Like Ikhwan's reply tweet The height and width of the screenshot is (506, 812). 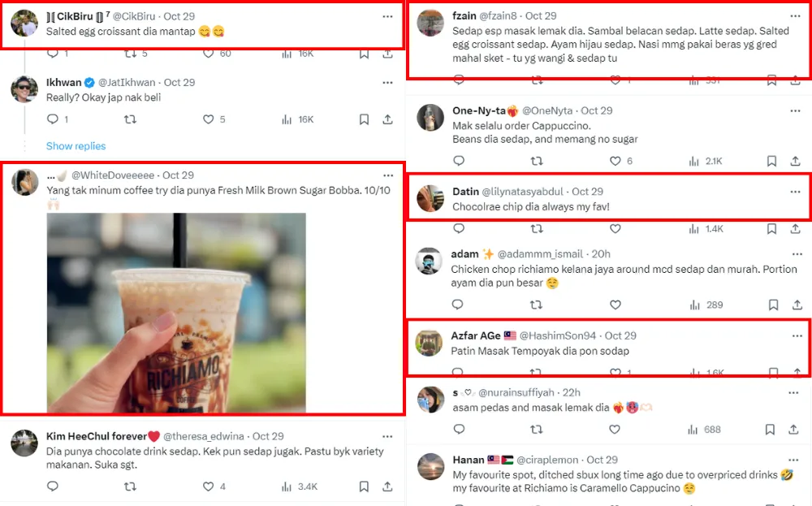point(209,119)
